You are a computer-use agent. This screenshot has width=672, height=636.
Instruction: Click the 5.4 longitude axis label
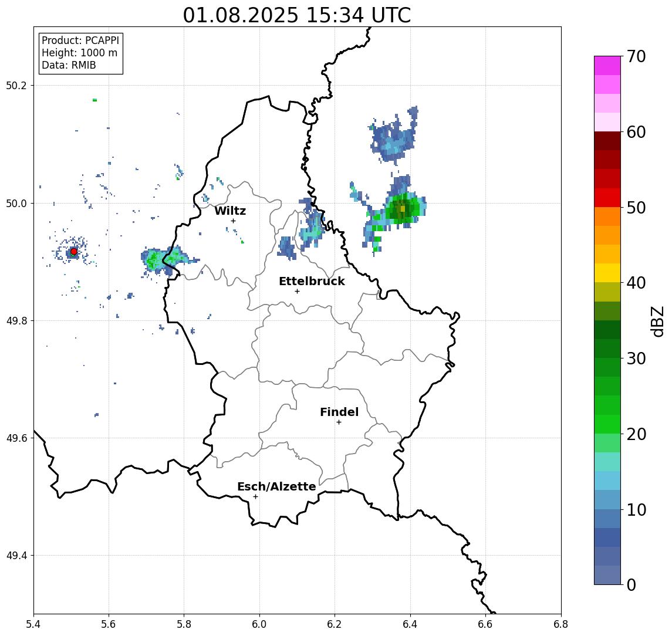coord(33,624)
